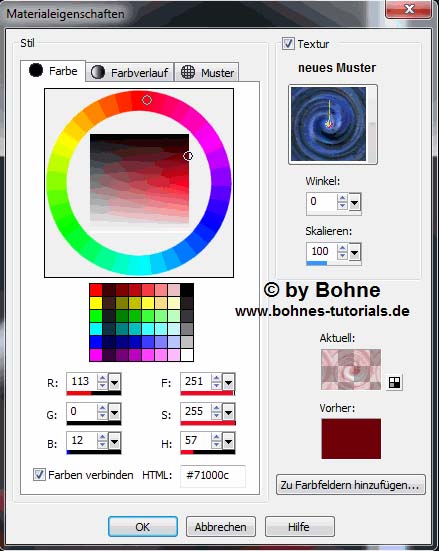Image resolution: width=439 pixels, height=551 pixels.
Task: Click the S red slider bar under 255
Action: pyautogui.click(x=208, y=423)
